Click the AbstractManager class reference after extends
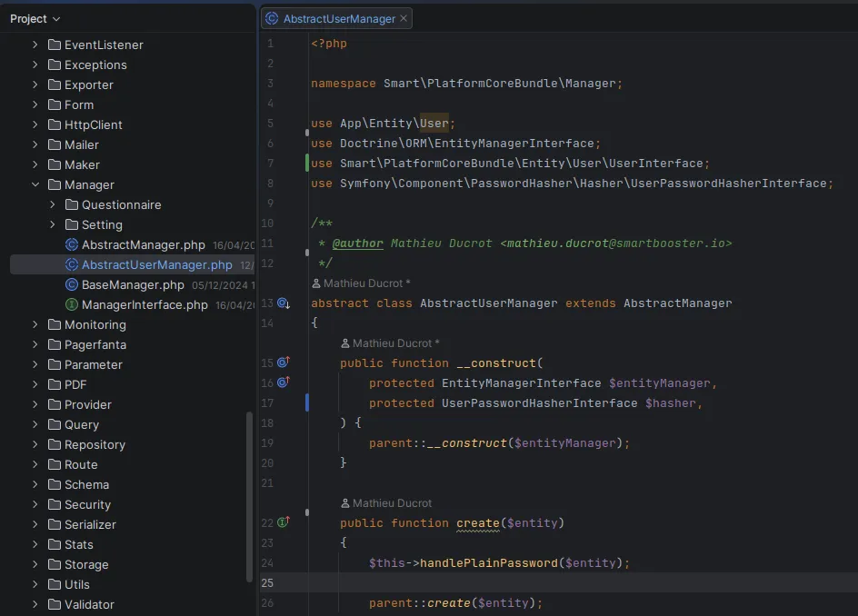Screen dimensions: 858x616 click(x=677, y=303)
